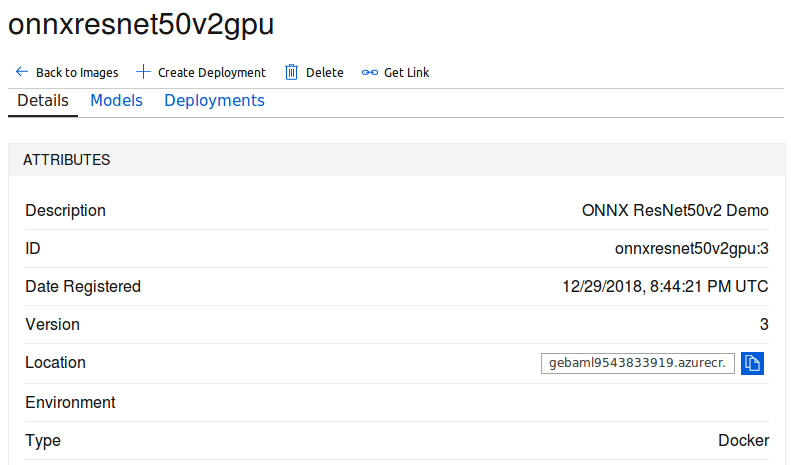Click the Environment row label
The image size is (791, 465).
[x=70, y=403]
